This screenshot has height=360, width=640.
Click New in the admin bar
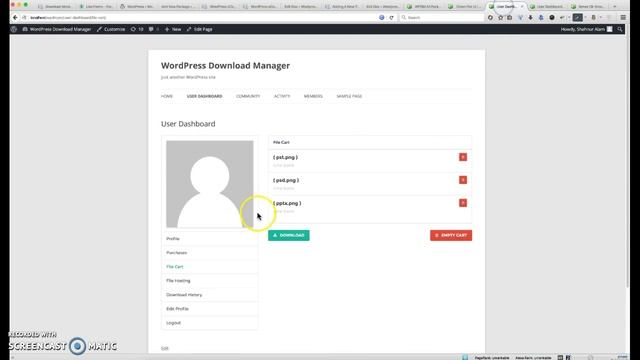click(x=173, y=29)
